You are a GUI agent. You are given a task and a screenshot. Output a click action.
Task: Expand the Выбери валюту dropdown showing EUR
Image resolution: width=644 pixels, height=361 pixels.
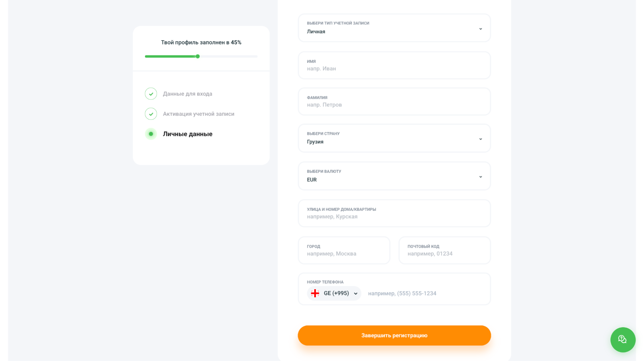coord(394,176)
